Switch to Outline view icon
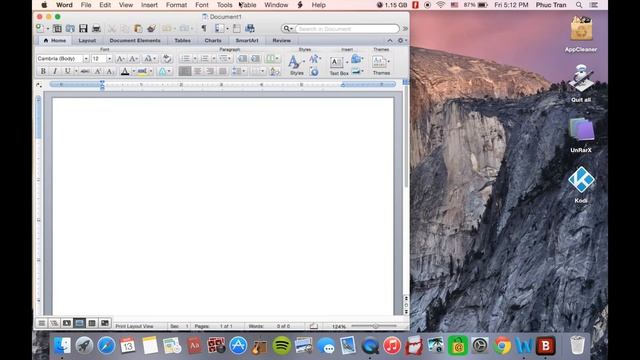 pyautogui.click(x=54, y=323)
